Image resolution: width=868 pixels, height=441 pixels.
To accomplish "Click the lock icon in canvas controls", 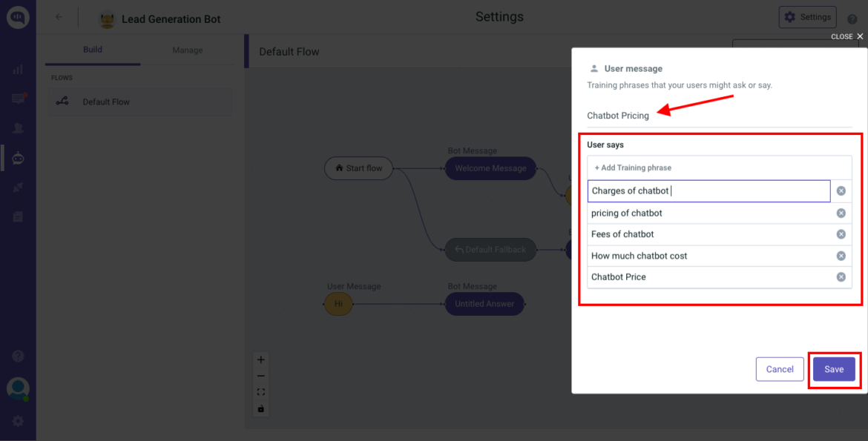I will click(x=260, y=408).
